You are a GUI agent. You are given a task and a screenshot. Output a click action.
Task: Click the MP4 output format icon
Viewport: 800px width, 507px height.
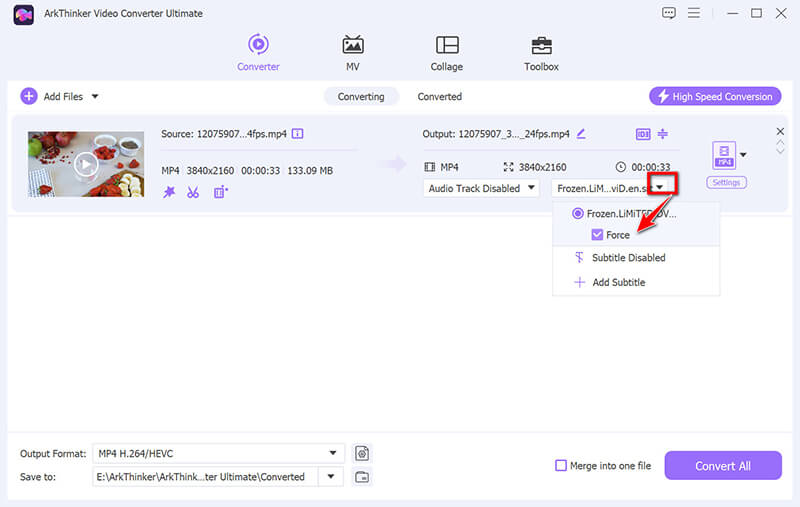[723, 155]
